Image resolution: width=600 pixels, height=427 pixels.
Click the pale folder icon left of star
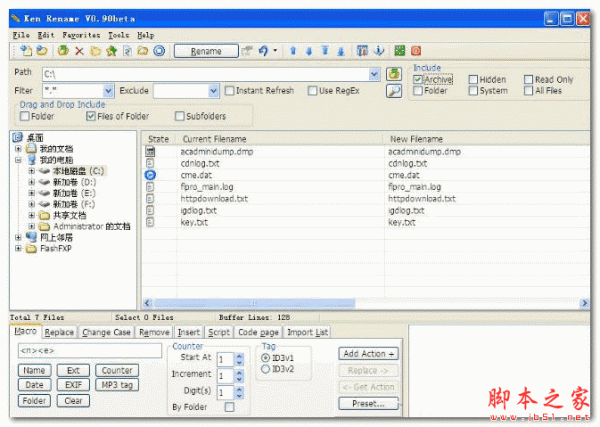[95, 51]
